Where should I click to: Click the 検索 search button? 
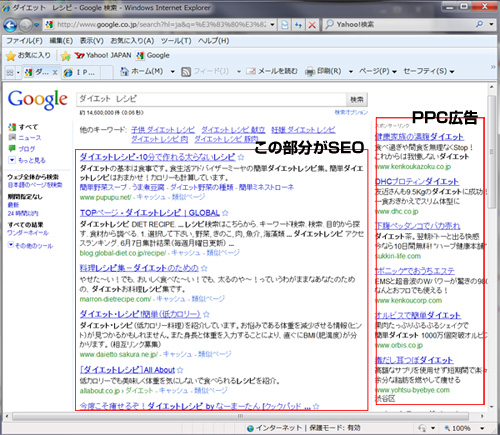(x=357, y=99)
